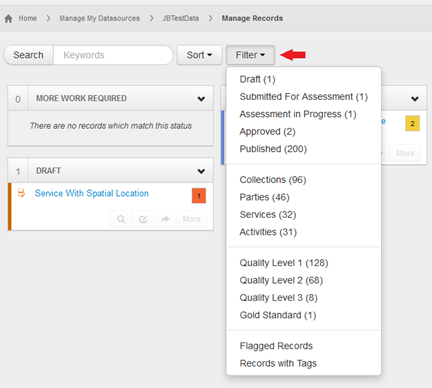Collapse the right column panel chevron
This screenshot has width=432, height=388.
(415, 99)
